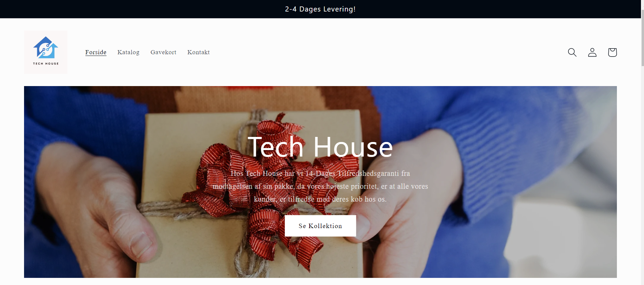This screenshot has height=285, width=644.
Task: Click the house symbol in the logo
Action: 46,47
